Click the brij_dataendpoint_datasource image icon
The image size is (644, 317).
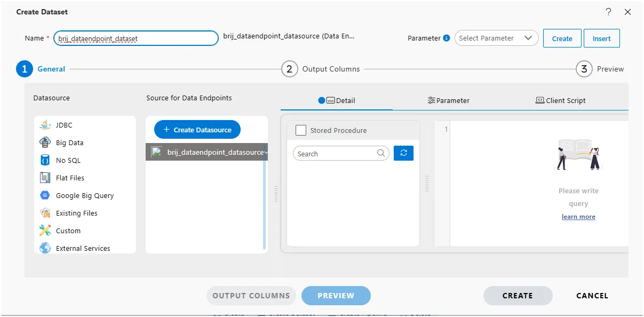click(x=156, y=152)
